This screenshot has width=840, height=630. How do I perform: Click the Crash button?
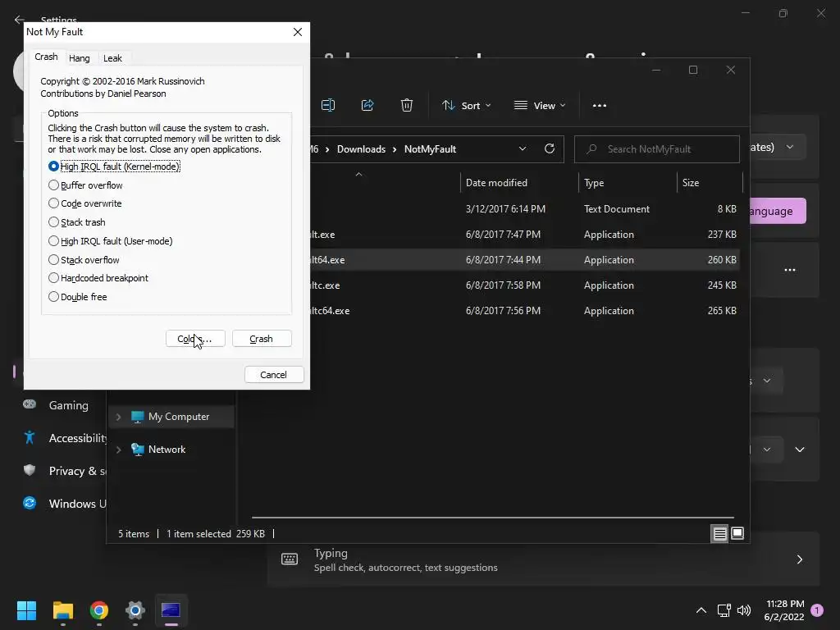coord(262,339)
